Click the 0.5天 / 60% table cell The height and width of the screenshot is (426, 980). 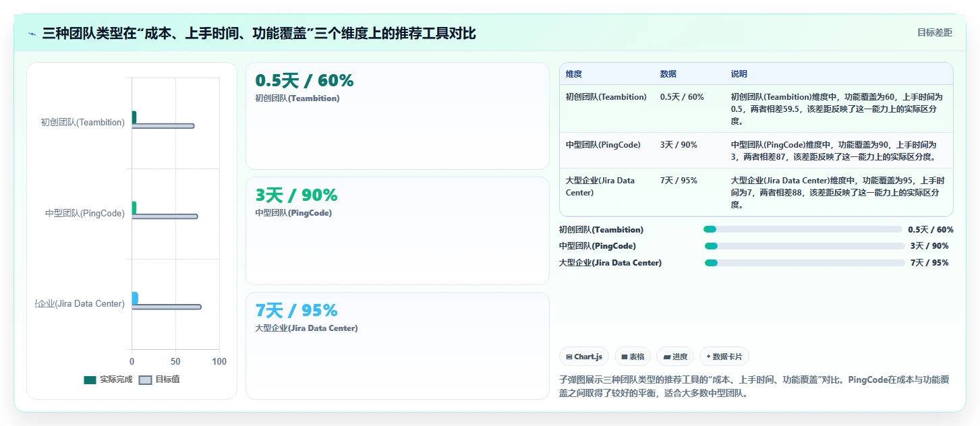(x=682, y=97)
